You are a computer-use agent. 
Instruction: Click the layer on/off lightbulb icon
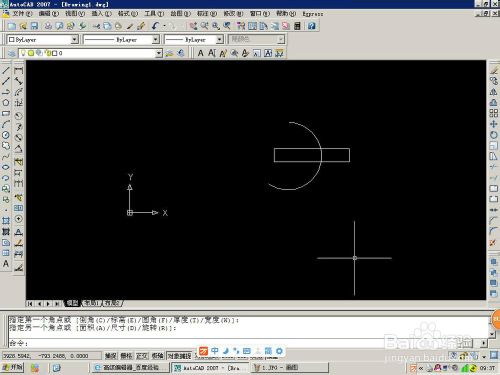[x=23, y=53]
